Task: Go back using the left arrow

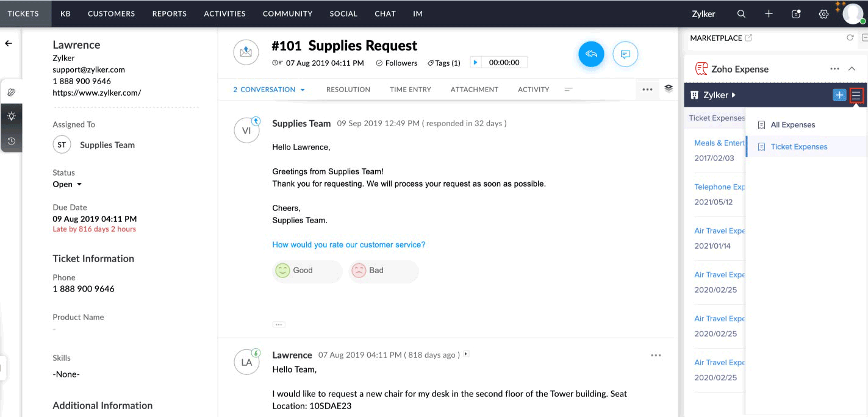Action: (9, 43)
